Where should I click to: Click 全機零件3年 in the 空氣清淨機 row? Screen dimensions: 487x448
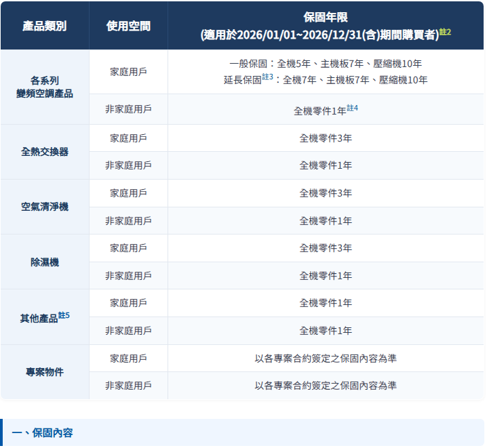click(326, 193)
